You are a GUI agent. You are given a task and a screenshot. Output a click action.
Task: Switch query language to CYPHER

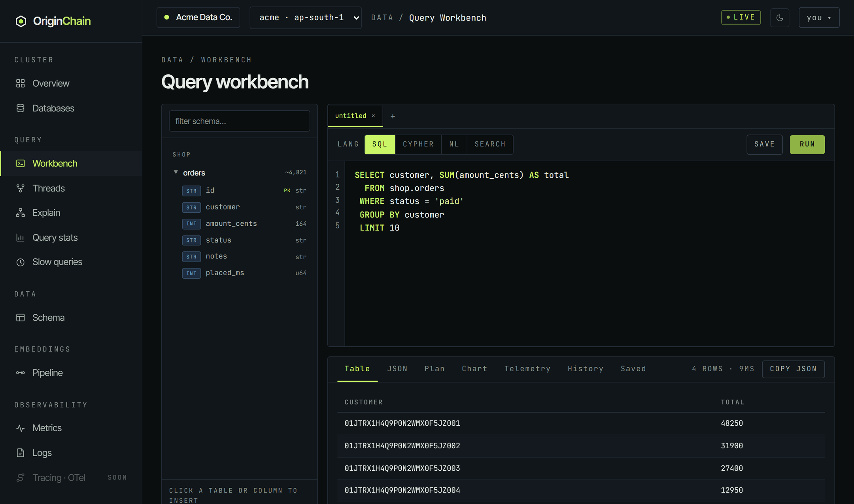click(x=418, y=144)
